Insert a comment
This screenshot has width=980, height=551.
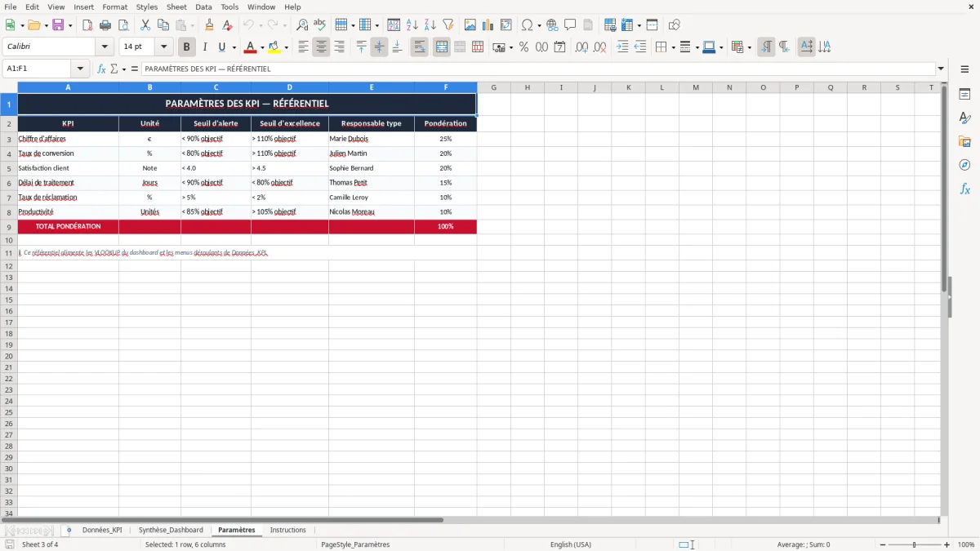(571, 25)
